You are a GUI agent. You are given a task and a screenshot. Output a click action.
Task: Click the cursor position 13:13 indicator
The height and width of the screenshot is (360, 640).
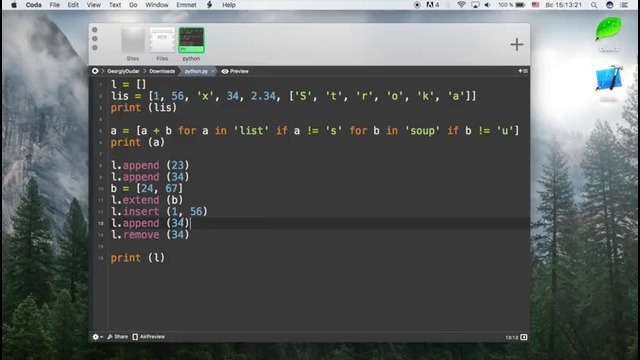[511, 338]
